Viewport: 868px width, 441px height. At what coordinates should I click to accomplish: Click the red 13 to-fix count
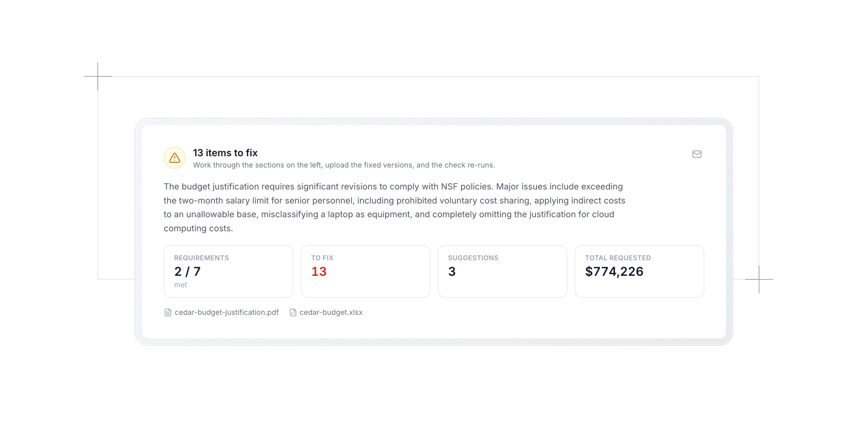pos(319,272)
